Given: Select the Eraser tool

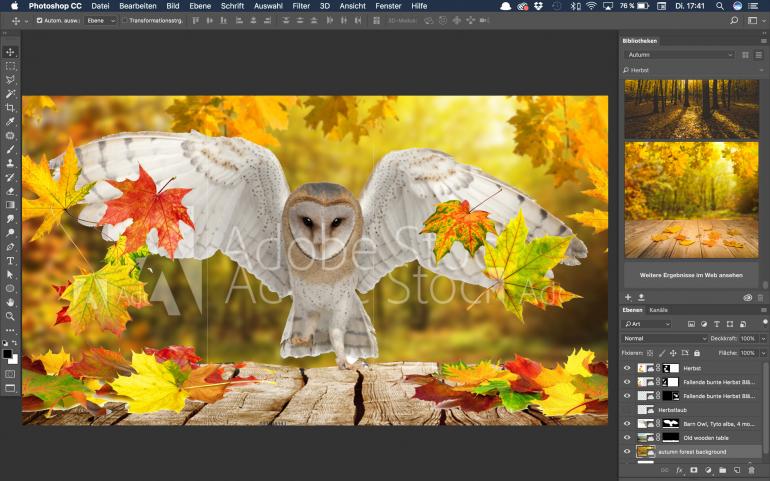Looking at the screenshot, I should (x=10, y=191).
